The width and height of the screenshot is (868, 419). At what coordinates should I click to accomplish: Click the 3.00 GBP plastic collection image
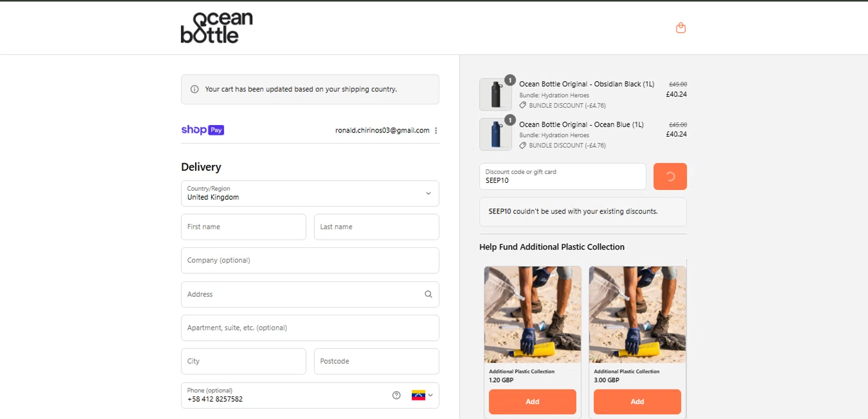(637, 315)
